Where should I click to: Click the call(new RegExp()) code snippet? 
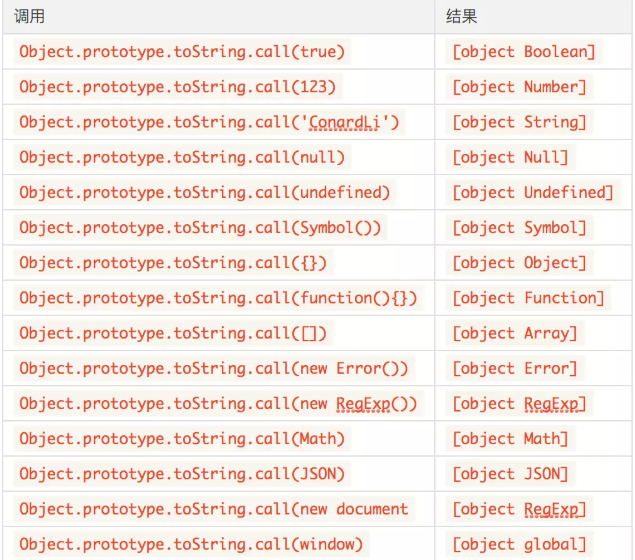[x=218, y=404]
